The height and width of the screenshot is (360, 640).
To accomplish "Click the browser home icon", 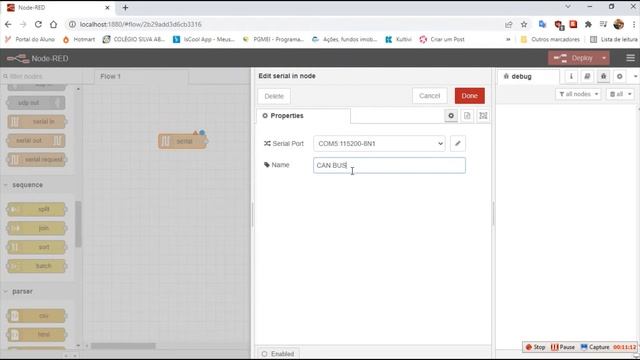I will click(53, 24).
